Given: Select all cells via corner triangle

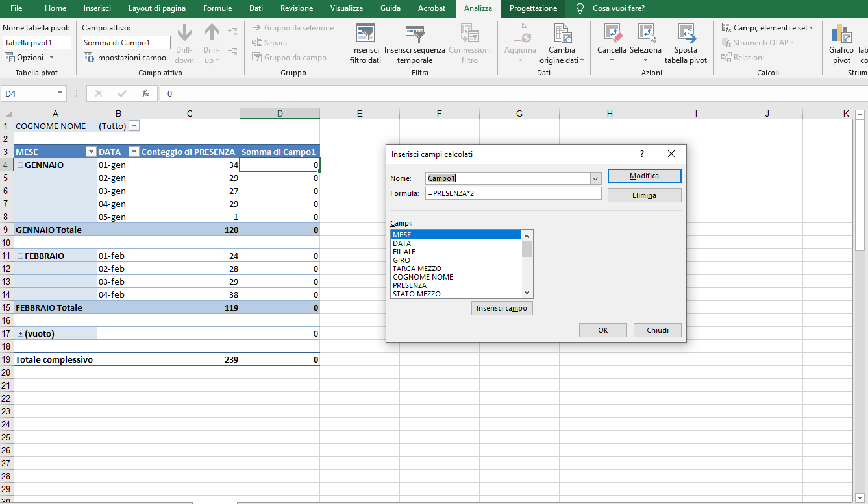Looking at the screenshot, I should 7,114.
